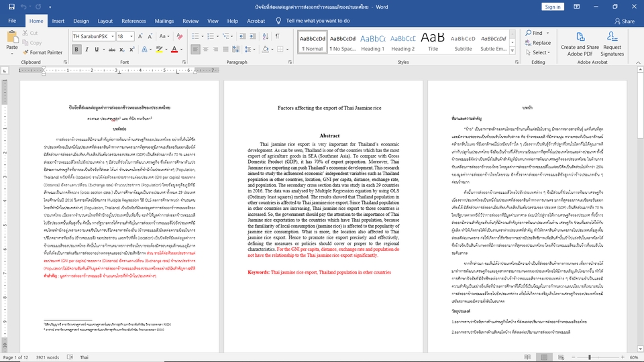Switch to the Design tab
Screen dimensions: 644x362
81,21
